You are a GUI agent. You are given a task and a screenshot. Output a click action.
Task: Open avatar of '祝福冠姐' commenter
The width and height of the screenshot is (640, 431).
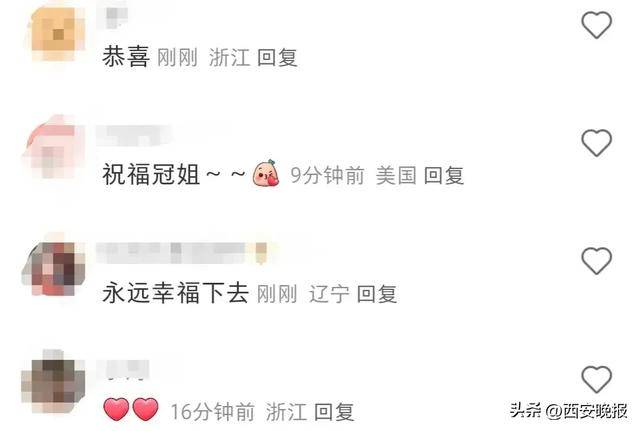pos(54,148)
